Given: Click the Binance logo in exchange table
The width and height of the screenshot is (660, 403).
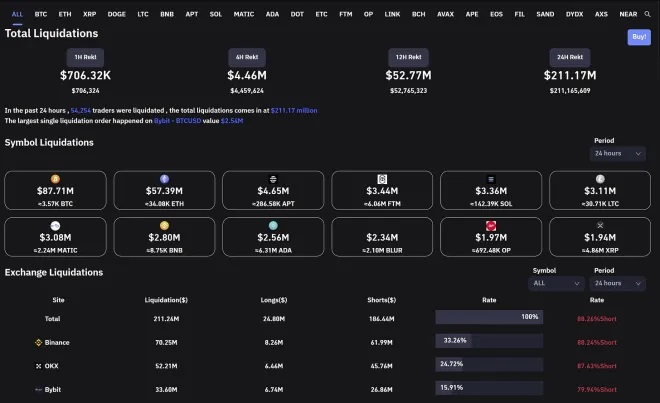Looking at the screenshot, I should click(x=38, y=342).
